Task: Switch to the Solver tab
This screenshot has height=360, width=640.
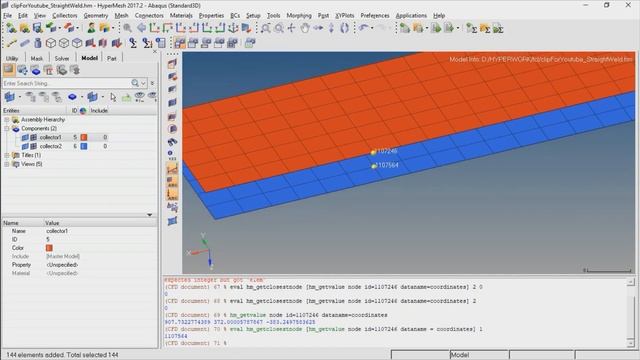Action: tap(62, 58)
